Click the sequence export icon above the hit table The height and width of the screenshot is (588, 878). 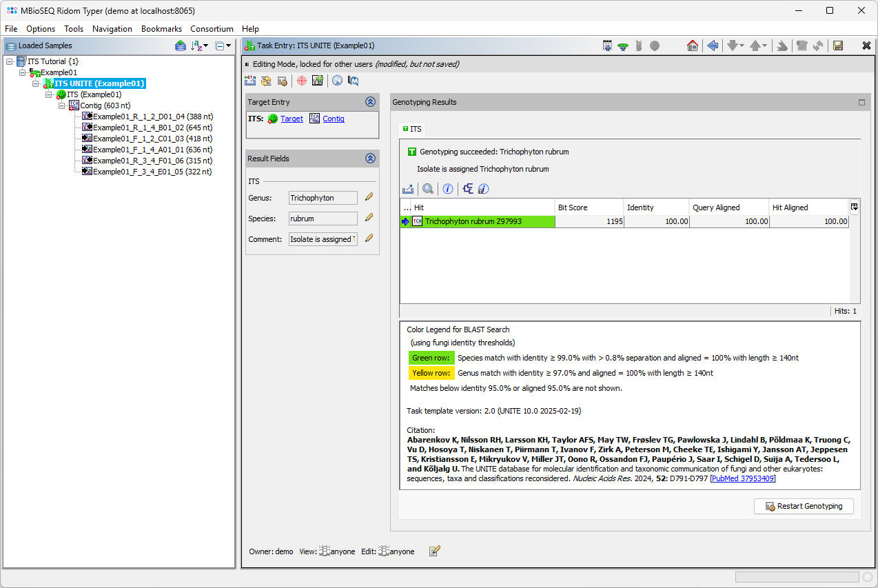click(x=408, y=188)
